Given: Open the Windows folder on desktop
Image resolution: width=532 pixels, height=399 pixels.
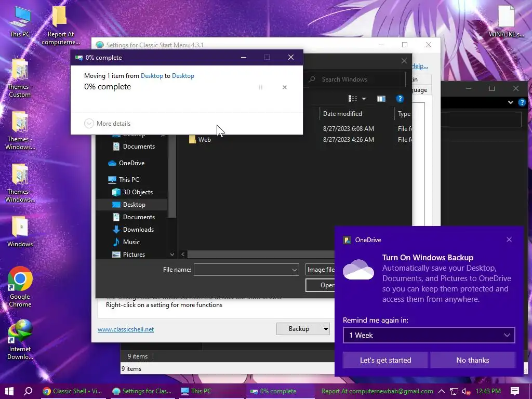Looking at the screenshot, I should click(20, 232).
